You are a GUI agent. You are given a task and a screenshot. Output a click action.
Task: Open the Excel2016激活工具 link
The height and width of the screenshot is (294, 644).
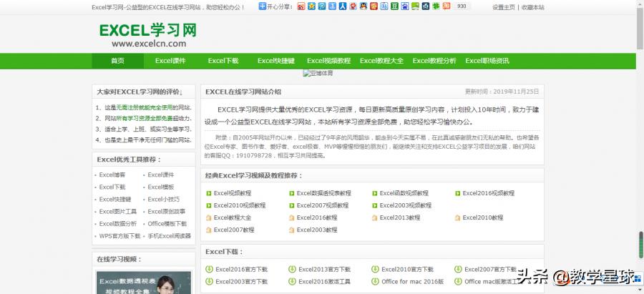pos(324,282)
